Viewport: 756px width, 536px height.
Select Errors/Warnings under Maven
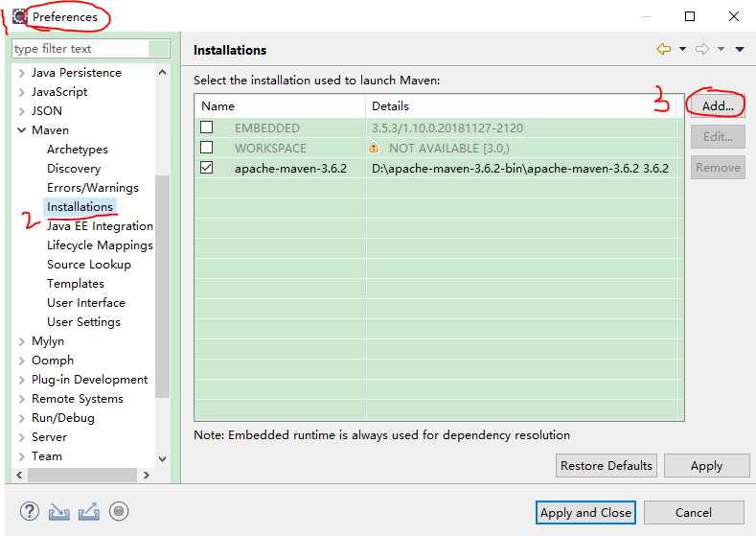pos(93,188)
